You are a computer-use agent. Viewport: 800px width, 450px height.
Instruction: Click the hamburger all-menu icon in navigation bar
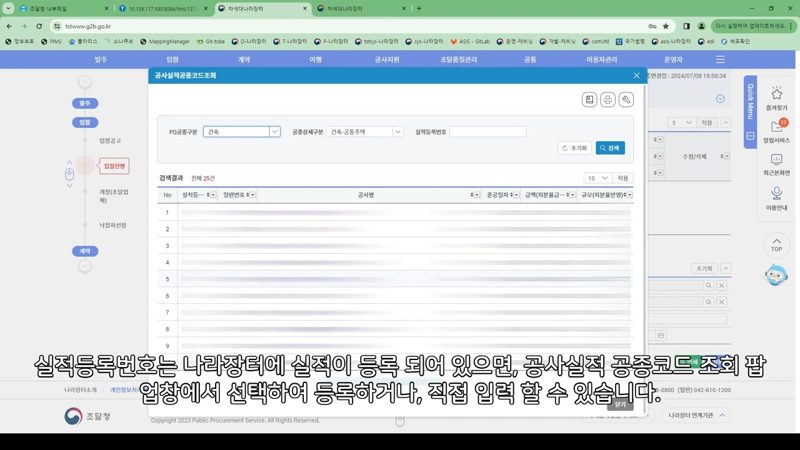(720, 60)
